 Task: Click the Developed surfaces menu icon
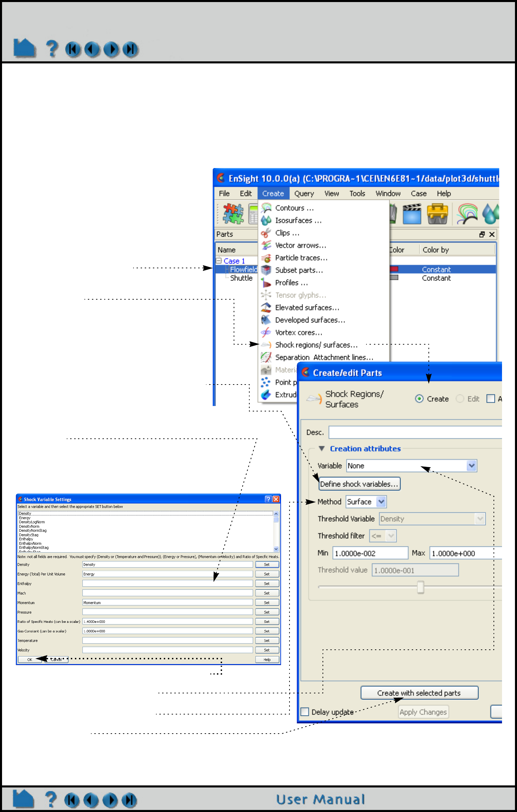tap(266, 320)
